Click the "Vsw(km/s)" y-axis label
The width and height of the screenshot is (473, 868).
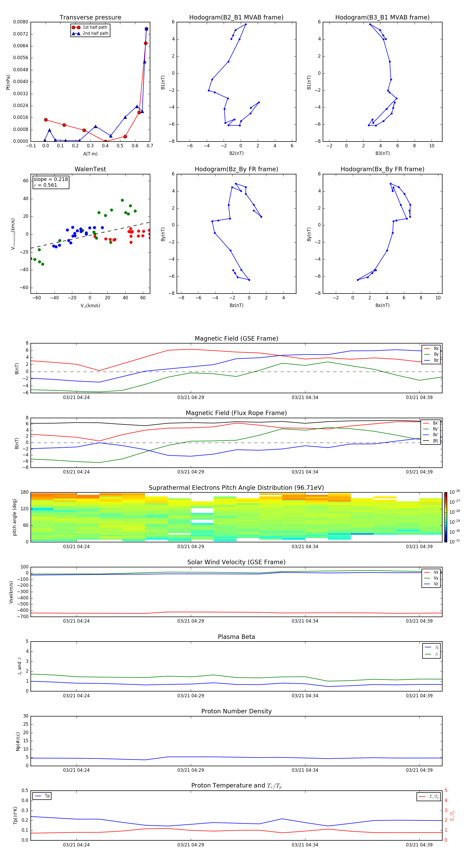click(11, 592)
